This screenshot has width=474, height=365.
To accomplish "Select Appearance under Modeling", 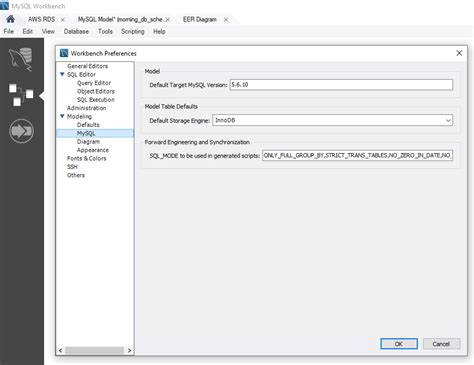I will click(93, 150).
